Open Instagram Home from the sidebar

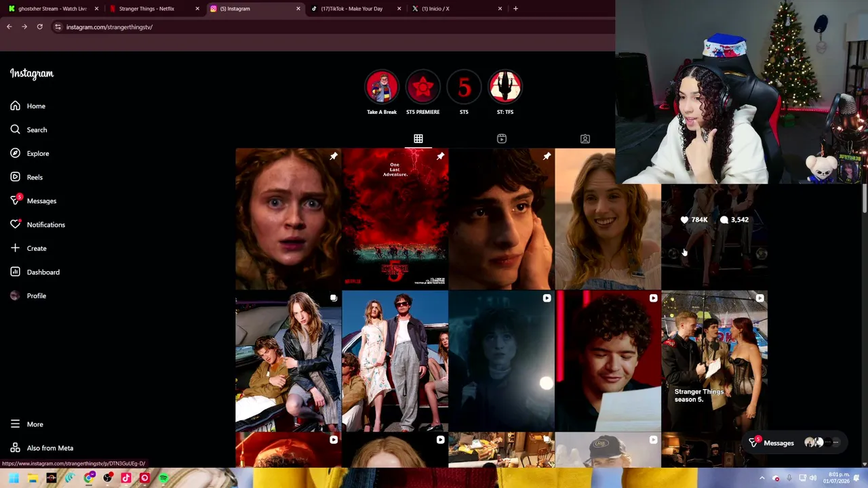pos(28,106)
